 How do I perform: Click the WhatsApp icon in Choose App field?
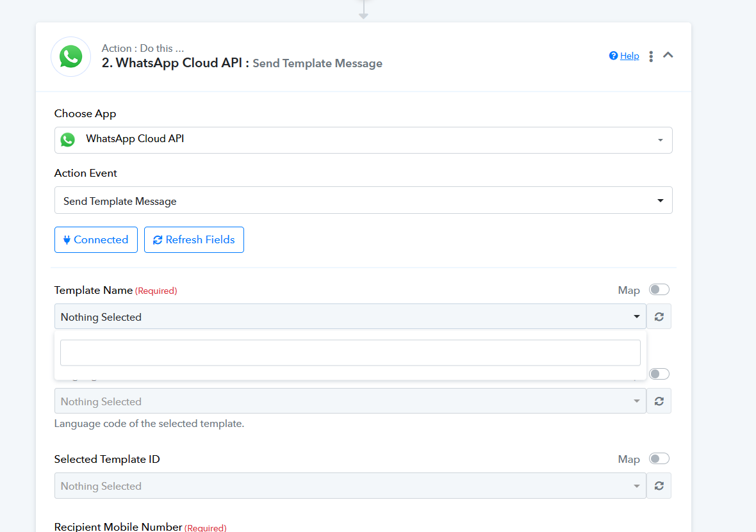tap(67, 140)
